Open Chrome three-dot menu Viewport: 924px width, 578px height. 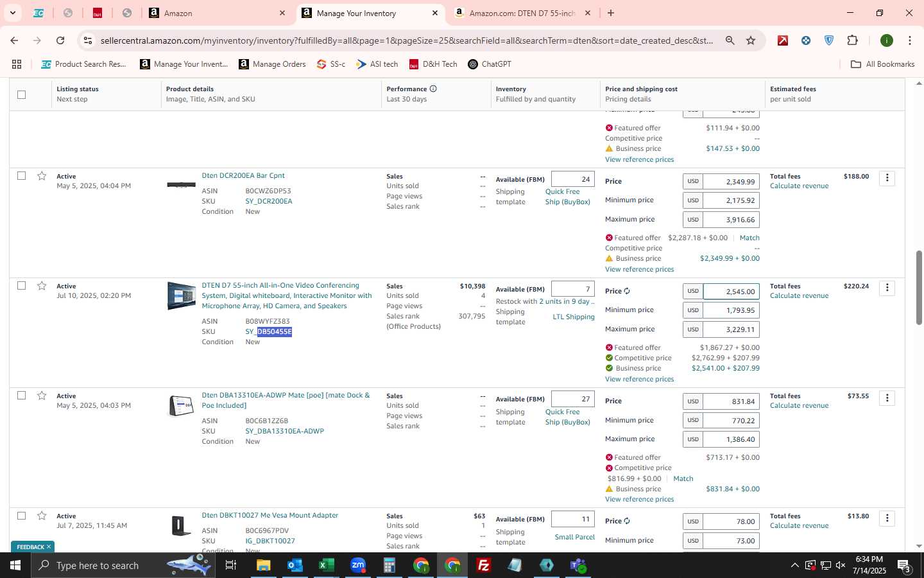tap(909, 40)
